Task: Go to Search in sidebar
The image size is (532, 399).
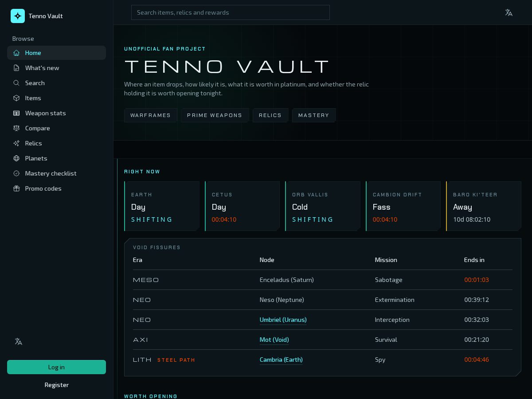Action: coord(56,83)
